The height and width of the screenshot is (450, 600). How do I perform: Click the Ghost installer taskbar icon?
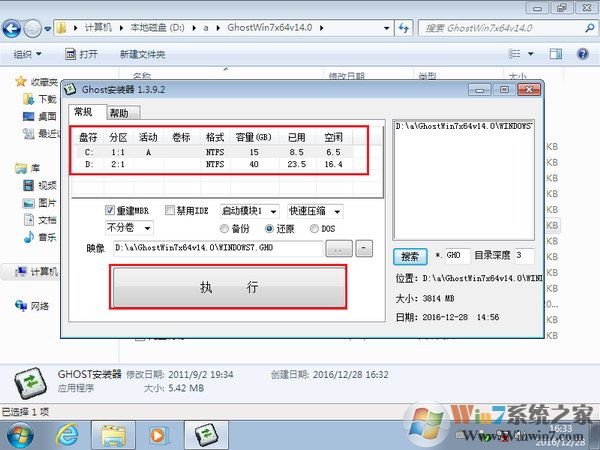pyautogui.click(x=206, y=435)
